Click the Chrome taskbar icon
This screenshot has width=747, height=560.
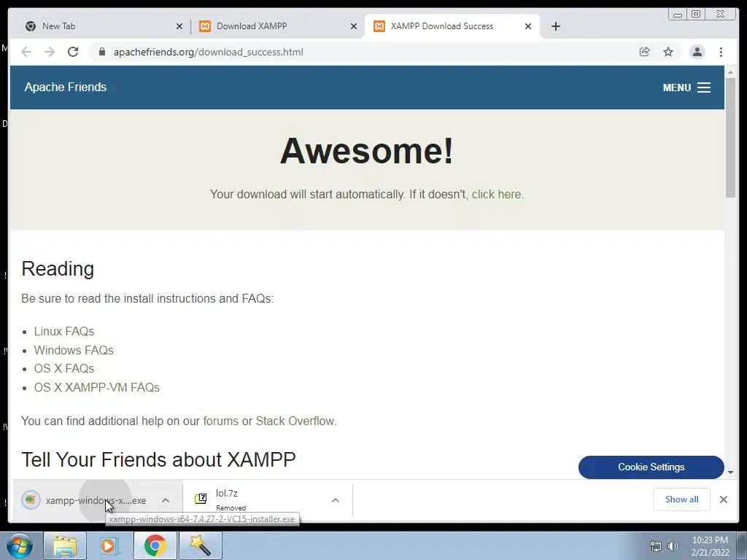click(155, 545)
